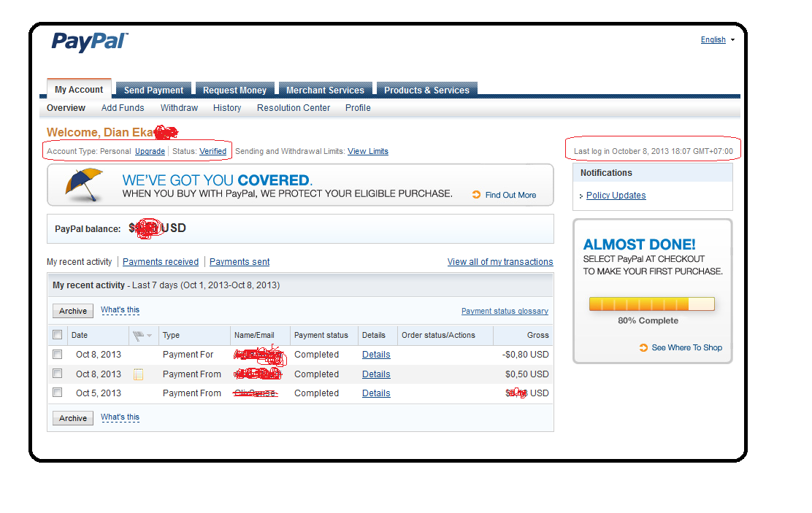Open Details for the -$0,80 USD payment

coord(376,355)
